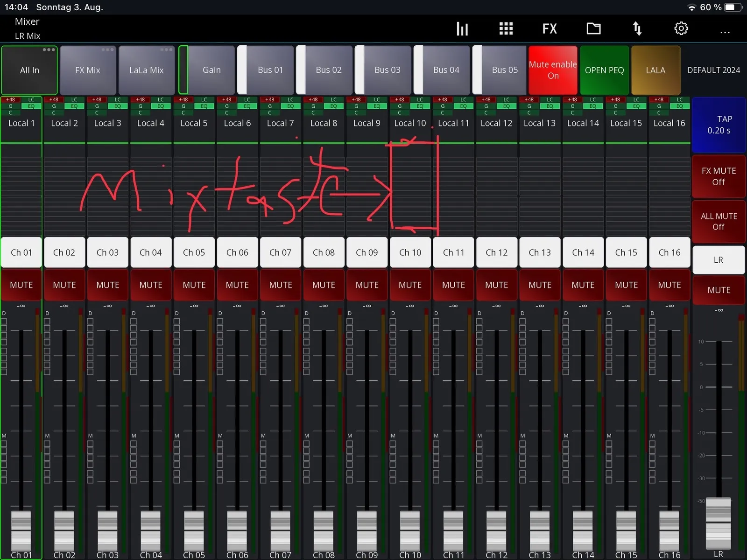
Task: Toggle FX MUTE Off button
Action: click(719, 176)
